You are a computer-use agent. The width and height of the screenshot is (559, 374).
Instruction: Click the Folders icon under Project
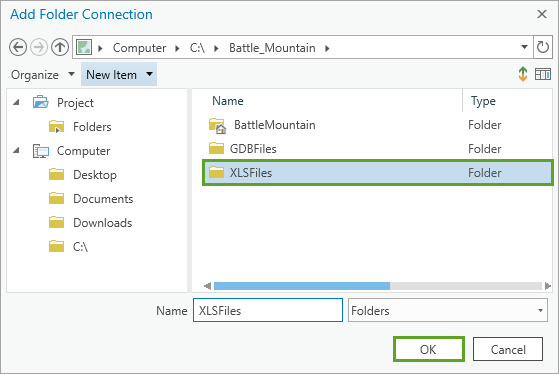(x=56, y=127)
